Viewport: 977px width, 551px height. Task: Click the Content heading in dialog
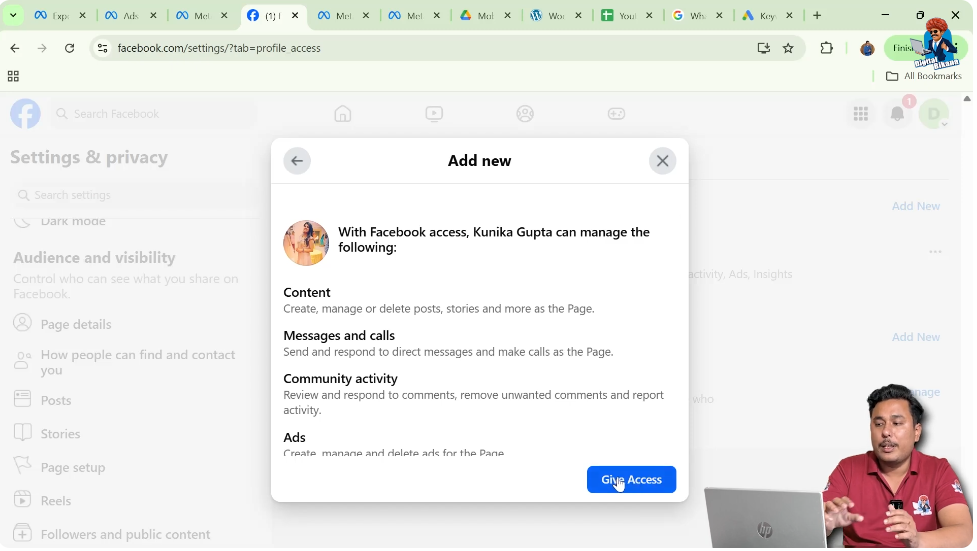point(308,294)
